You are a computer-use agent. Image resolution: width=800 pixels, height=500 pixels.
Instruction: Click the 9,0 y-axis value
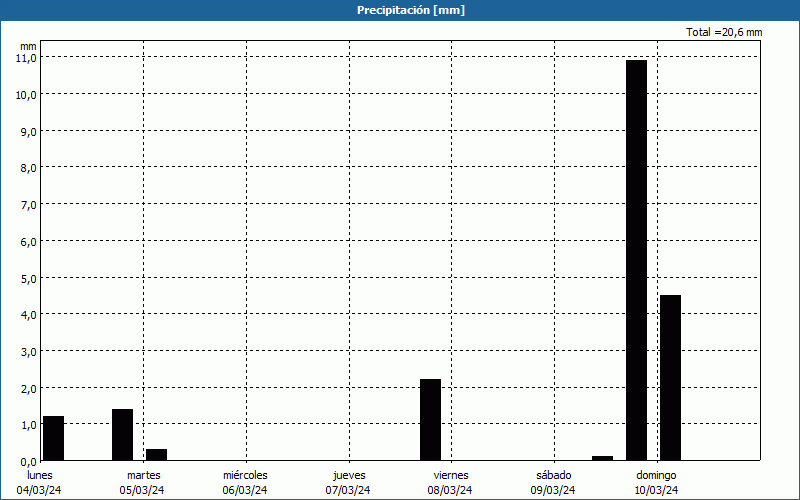(29, 132)
